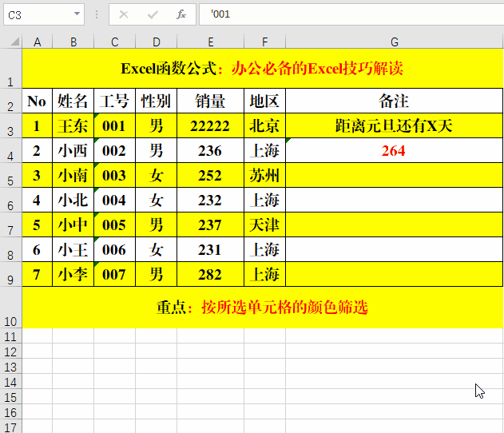Click the Cancel (X) formula bar icon
504x433 pixels.
point(124,14)
